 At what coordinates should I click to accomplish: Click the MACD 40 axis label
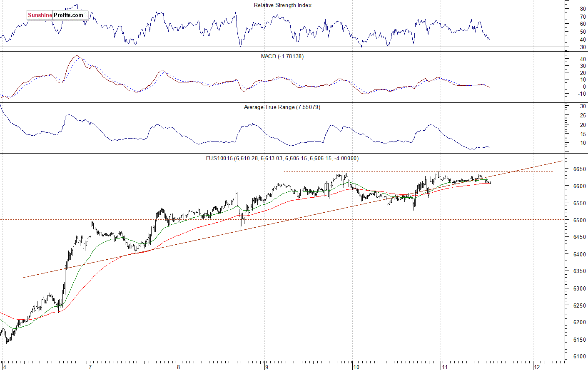(x=583, y=60)
